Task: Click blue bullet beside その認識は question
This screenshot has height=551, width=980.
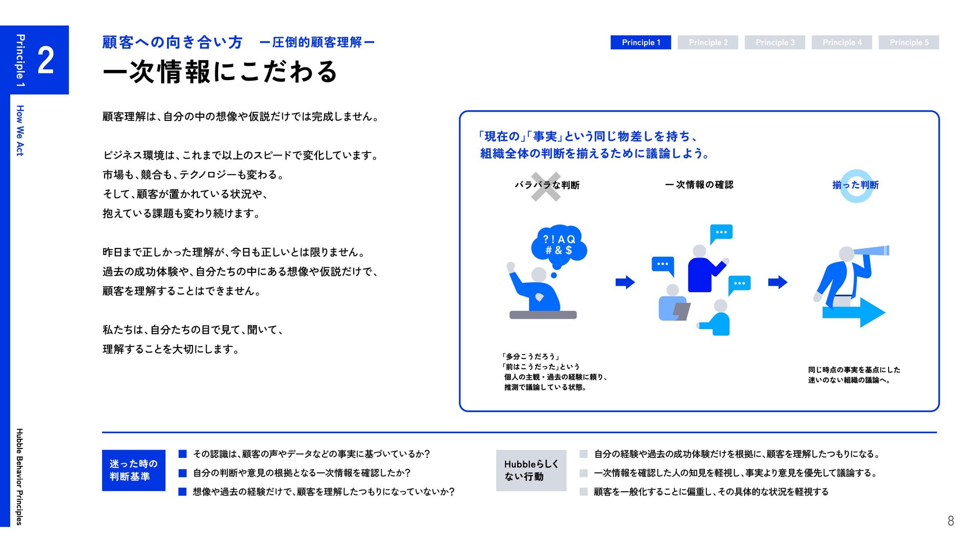Action: [x=183, y=454]
